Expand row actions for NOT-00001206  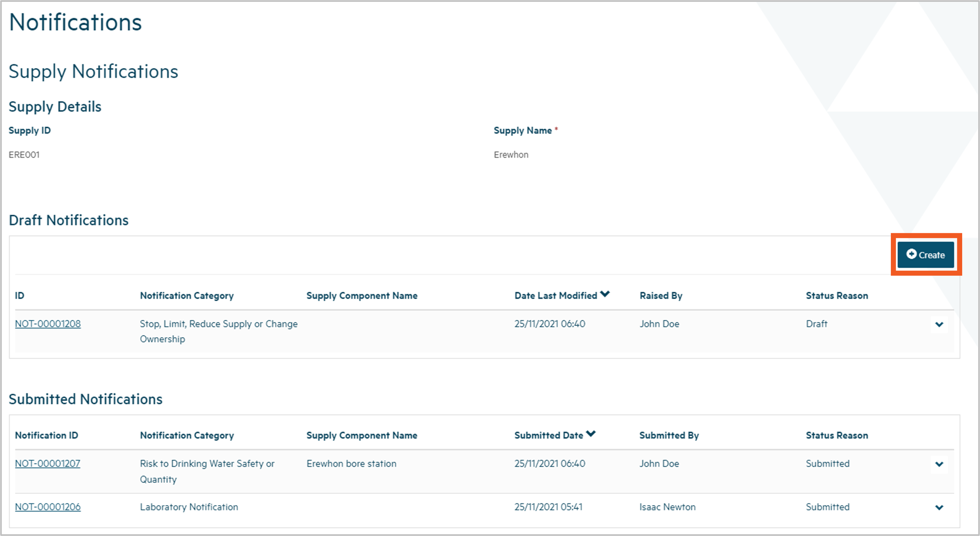click(x=939, y=508)
